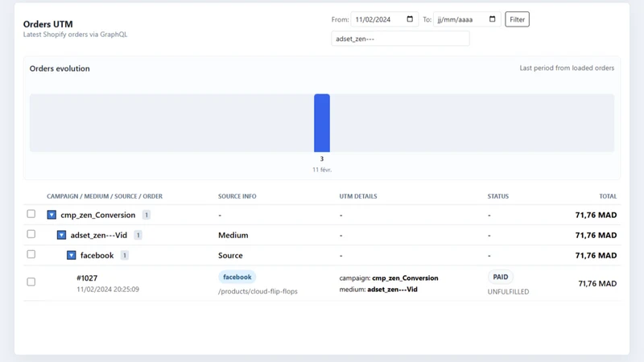Click the /products/cloud-flip-flops path
The height and width of the screenshot is (362, 644).
(x=258, y=291)
